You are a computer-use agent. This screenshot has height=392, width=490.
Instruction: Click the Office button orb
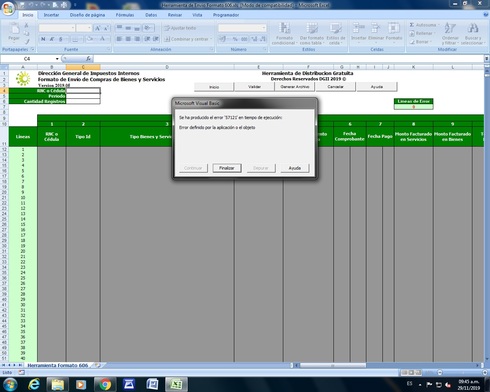[8, 8]
